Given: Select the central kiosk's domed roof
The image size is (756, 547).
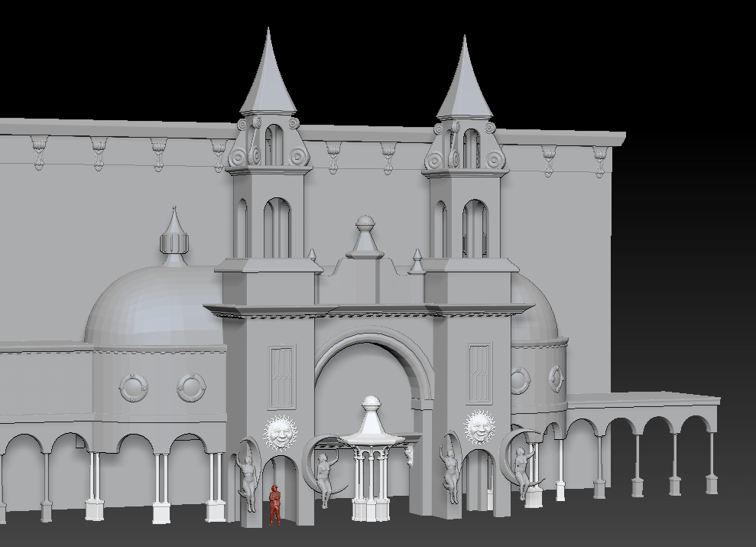Looking at the screenshot, I should click(372, 425).
